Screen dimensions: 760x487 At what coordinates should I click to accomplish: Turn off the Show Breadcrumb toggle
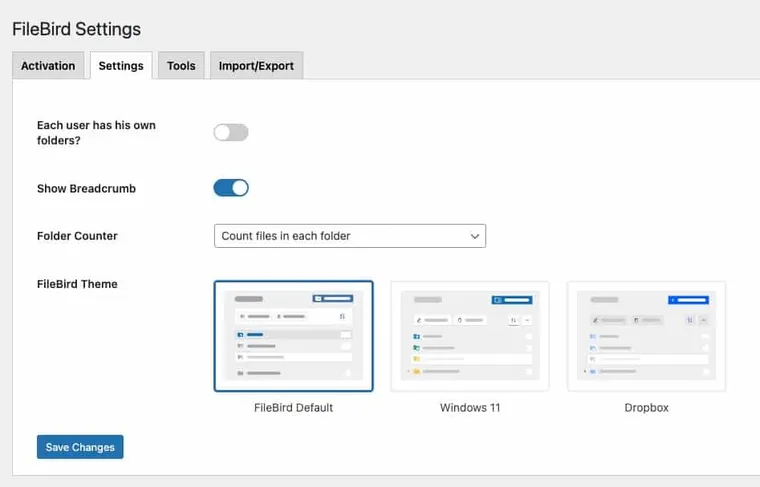point(231,188)
